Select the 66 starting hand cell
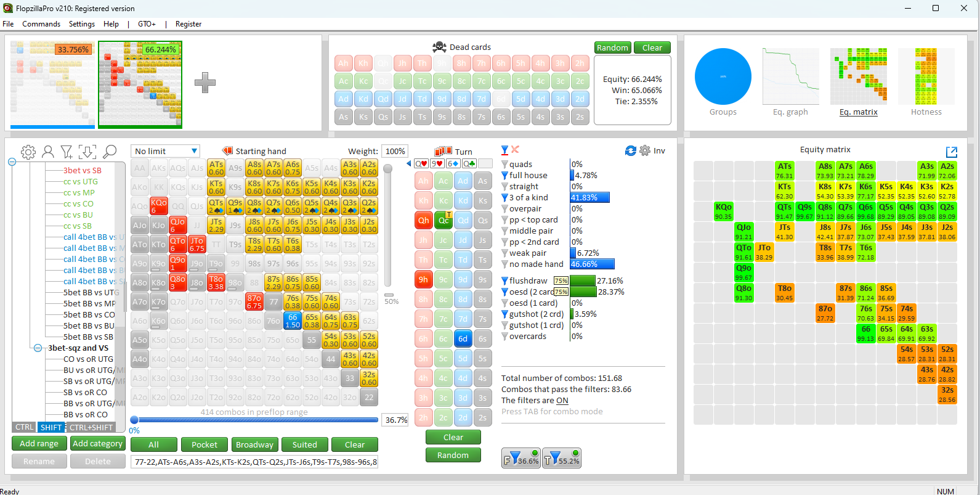 click(293, 321)
